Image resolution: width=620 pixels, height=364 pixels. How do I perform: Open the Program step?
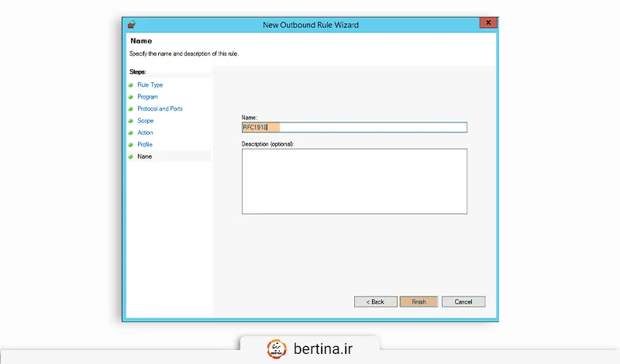147,97
